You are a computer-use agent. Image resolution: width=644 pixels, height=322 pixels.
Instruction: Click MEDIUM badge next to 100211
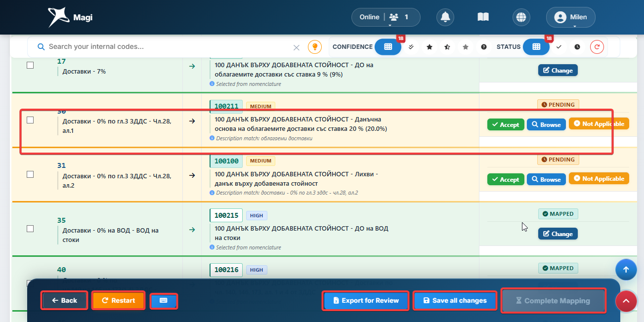(260, 106)
